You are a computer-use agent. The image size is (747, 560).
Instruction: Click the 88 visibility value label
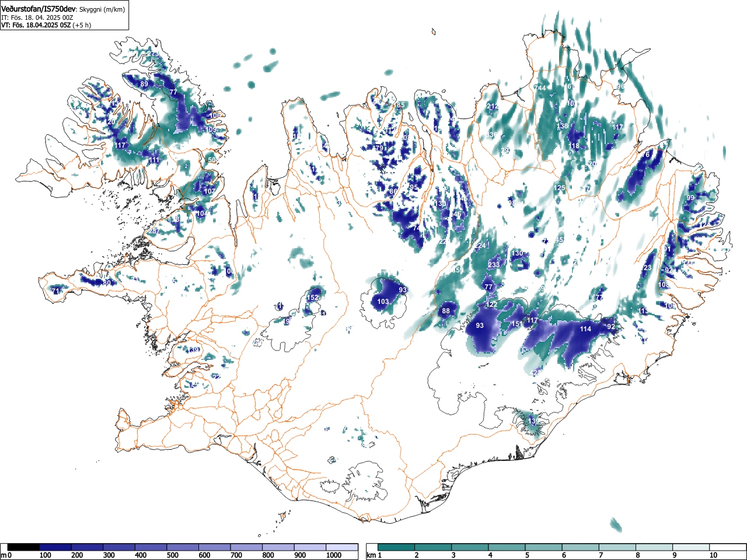446,311
